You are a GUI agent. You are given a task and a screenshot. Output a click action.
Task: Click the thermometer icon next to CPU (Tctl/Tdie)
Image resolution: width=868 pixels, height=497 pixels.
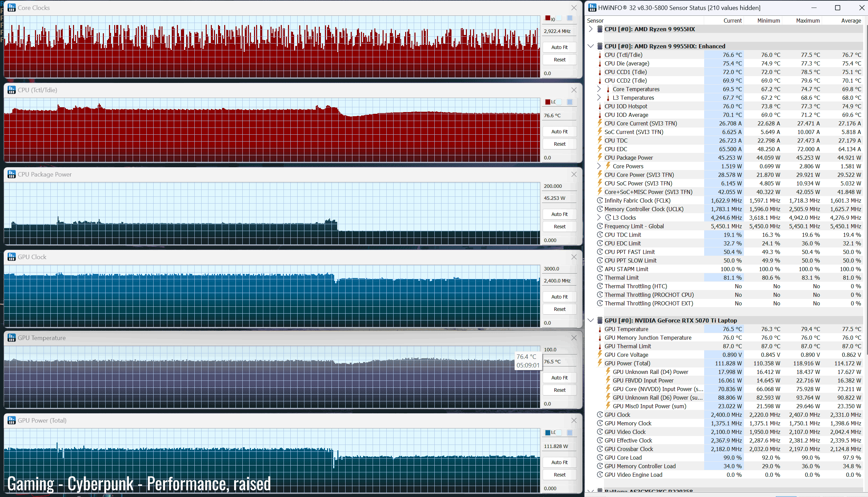click(600, 55)
